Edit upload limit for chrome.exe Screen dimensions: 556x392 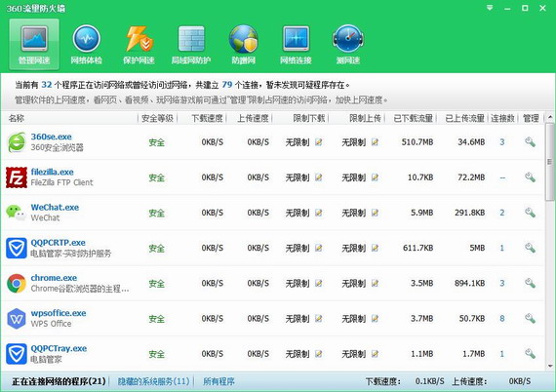pos(375,283)
